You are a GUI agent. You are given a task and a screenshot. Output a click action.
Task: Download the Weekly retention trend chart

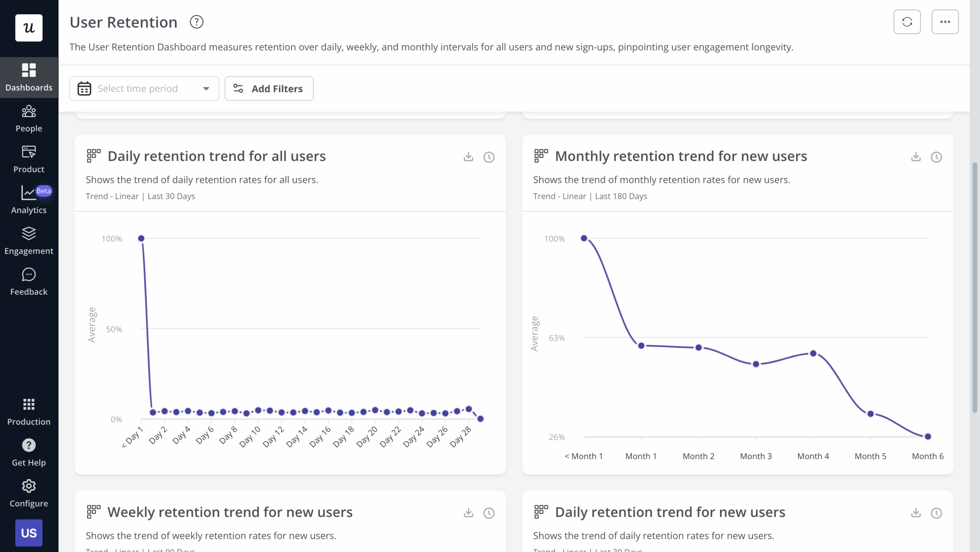tap(469, 513)
